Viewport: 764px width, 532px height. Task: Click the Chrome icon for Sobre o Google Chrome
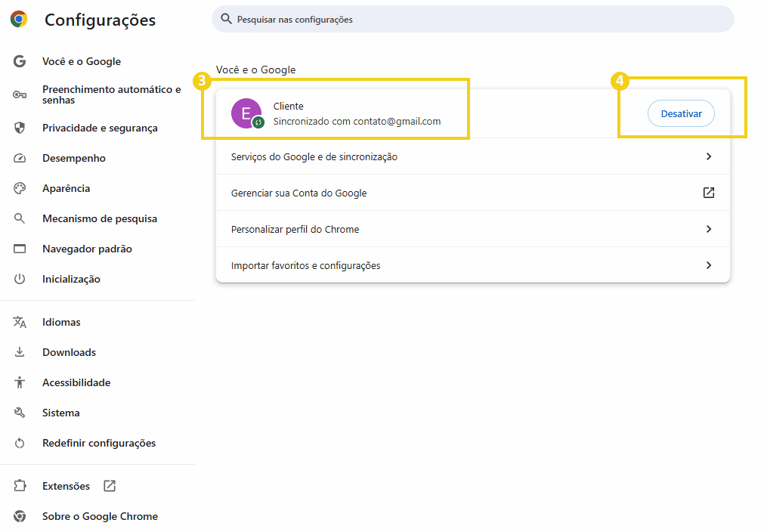(x=20, y=516)
